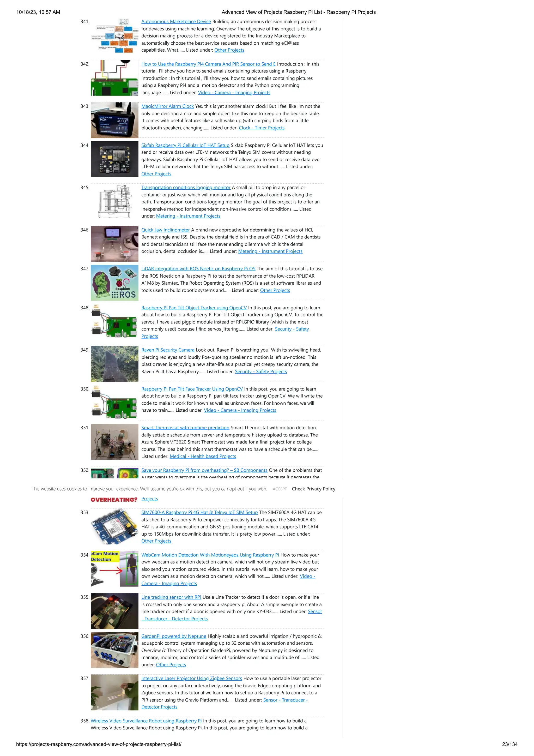534x756 pixels.
Task: Open Wireless Video Surveillance Robot link
Action: tap(146, 721)
